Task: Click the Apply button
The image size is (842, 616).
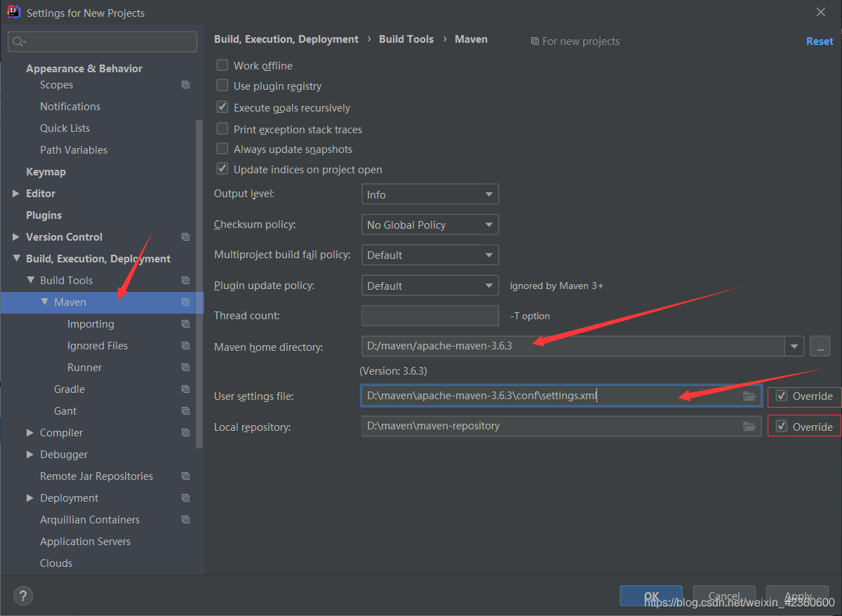Action: tap(798, 596)
